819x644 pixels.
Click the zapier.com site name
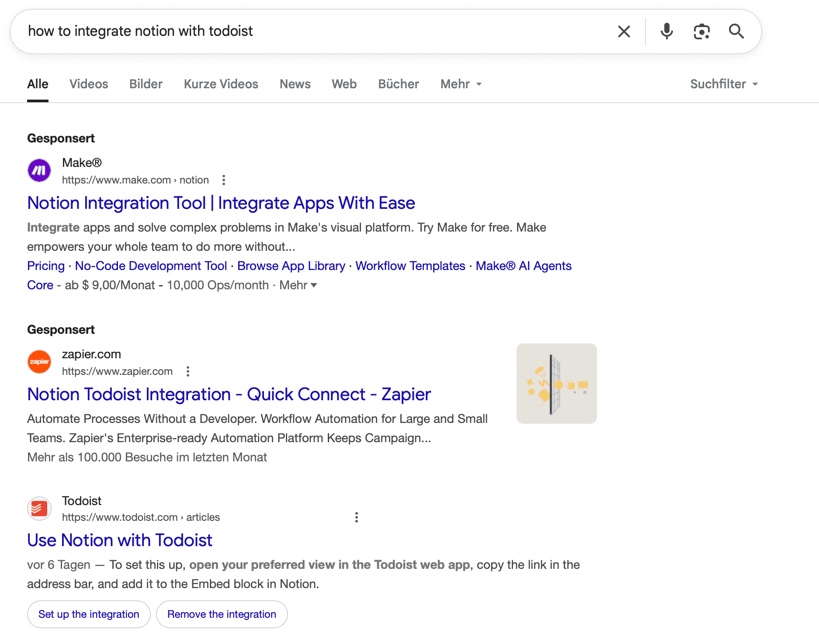[91, 354]
